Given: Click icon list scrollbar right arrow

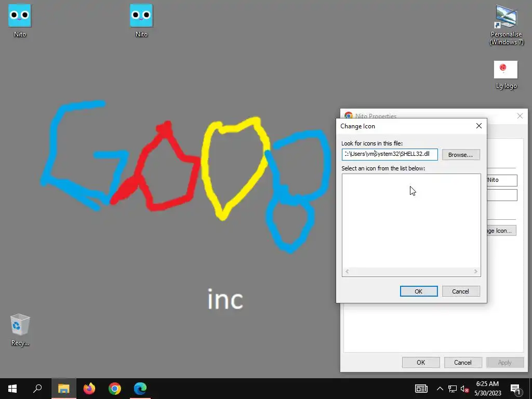Looking at the screenshot, I should coord(476,271).
